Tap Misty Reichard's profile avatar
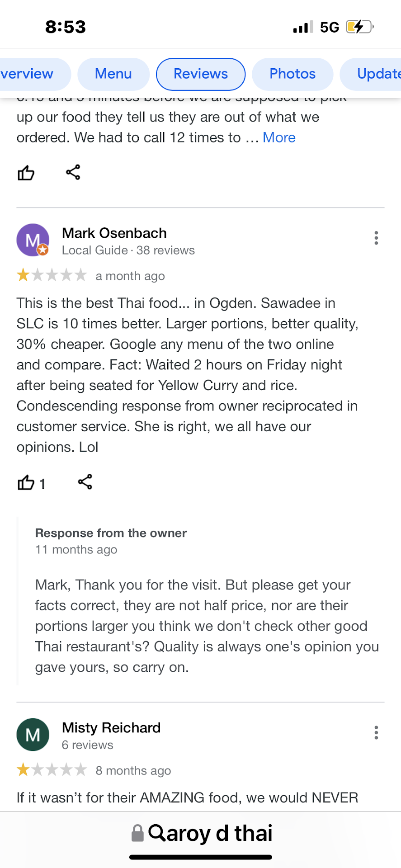Viewport: 401px width, 868px height. 33,735
